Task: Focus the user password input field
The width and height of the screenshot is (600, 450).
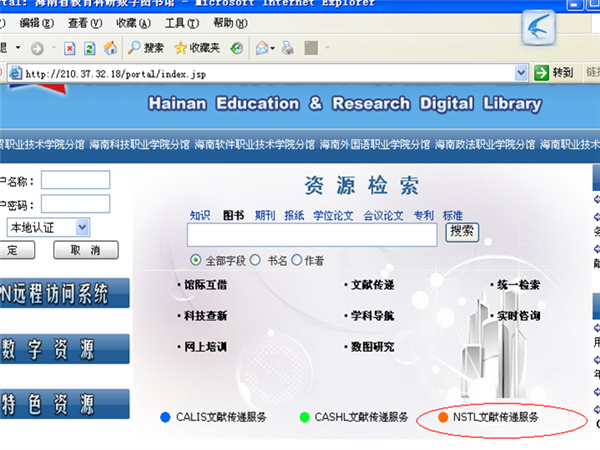Action: pyautogui.click(x=75, y=204)
